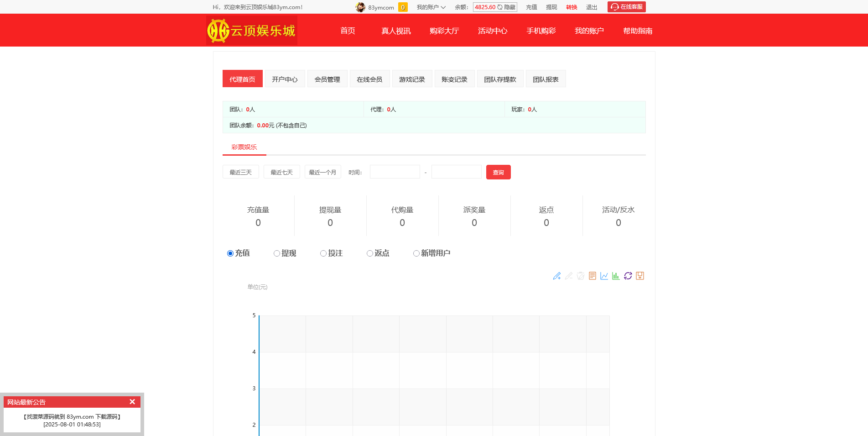Select the 投注 radio button

point(323,253)
